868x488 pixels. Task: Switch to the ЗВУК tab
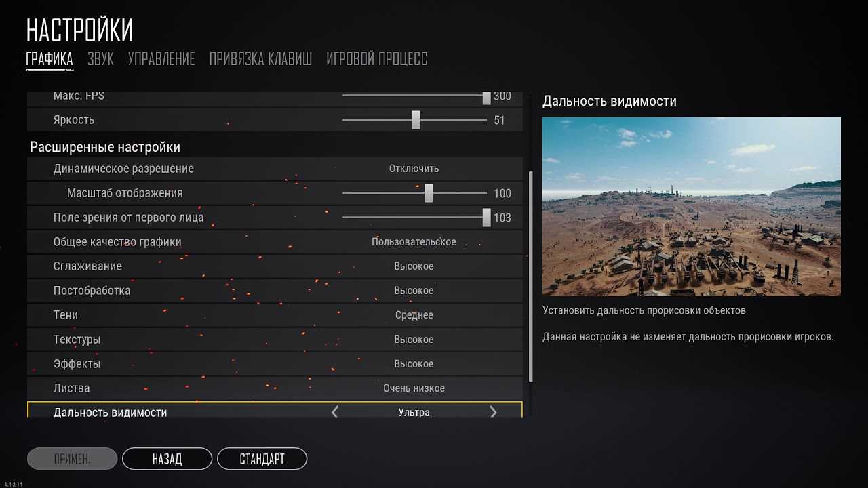click(101, 59)
